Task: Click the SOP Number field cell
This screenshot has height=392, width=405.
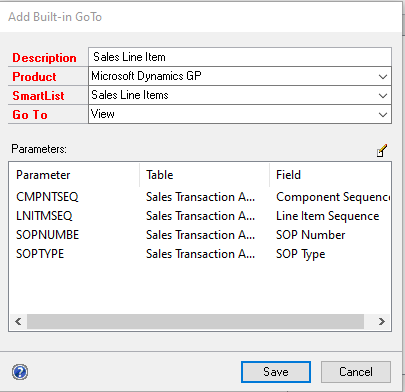Action: click(311, 235)
